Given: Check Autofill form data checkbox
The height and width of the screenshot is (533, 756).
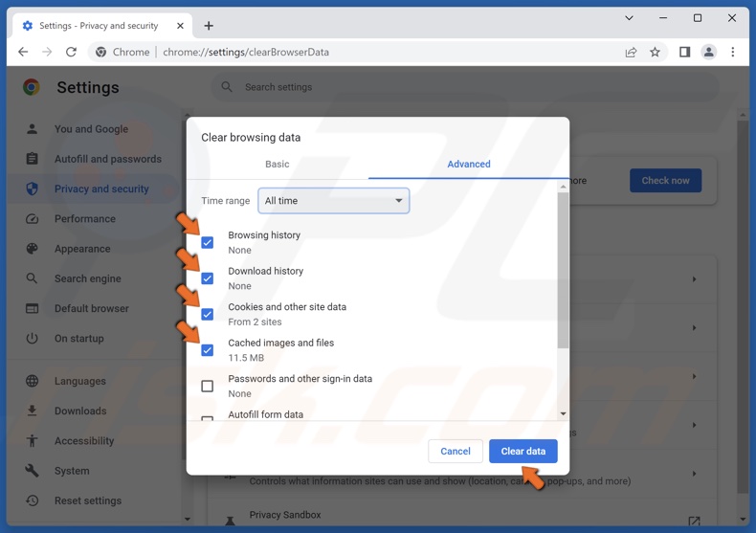Looking at the screenshot, I should 208,418.
